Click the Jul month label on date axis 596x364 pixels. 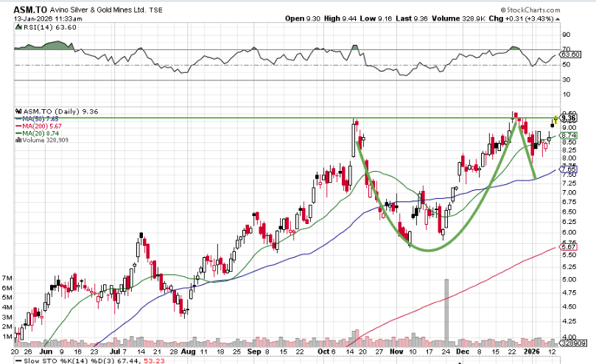tap(115, 351)
